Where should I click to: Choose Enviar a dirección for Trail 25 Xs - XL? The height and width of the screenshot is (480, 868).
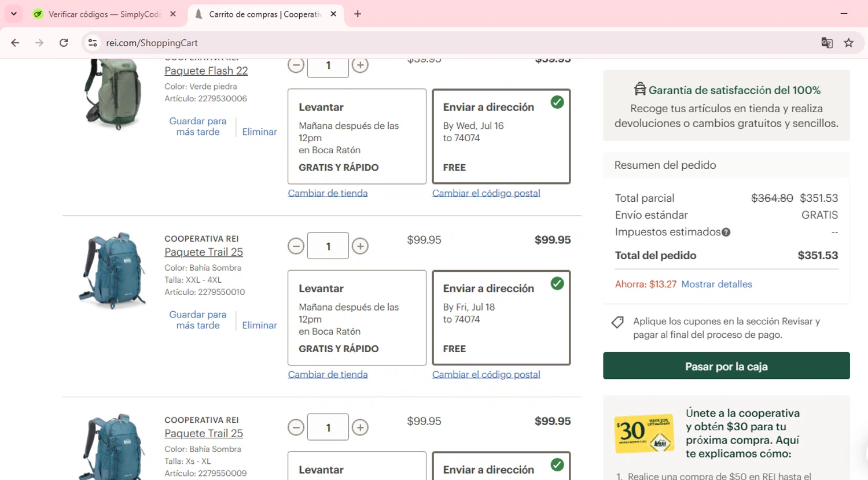coord(501,466)
